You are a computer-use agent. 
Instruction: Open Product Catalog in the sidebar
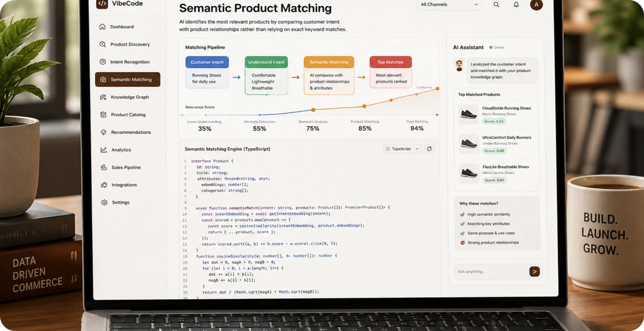pos(128,115)
